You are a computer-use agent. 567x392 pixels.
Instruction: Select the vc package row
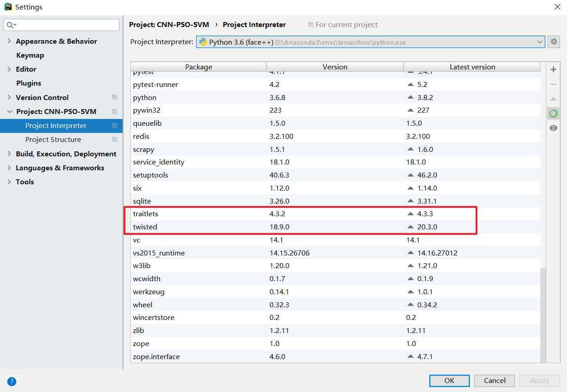coord(336,240)
